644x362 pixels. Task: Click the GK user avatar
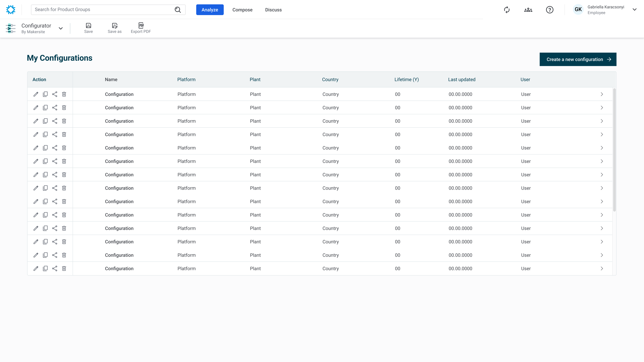[578, 9]
